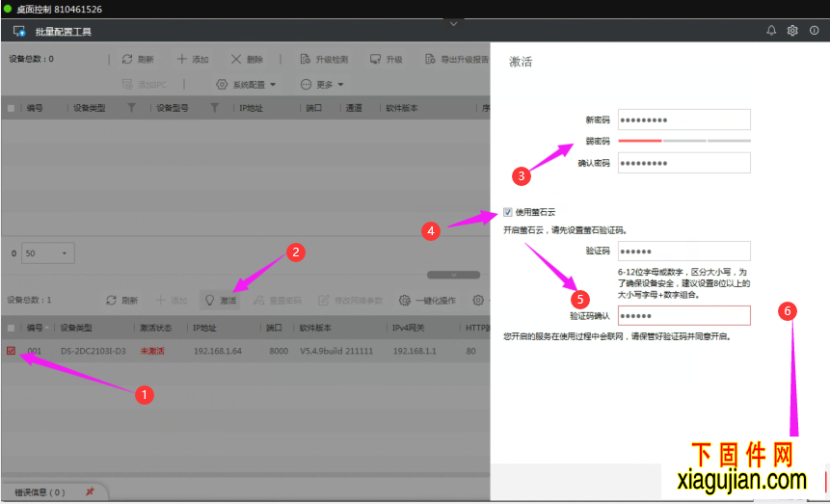Open the 更多 more dropdown menu
This screenshot has height=504, width=830.
pyautogui.click(x=322, y=85)
